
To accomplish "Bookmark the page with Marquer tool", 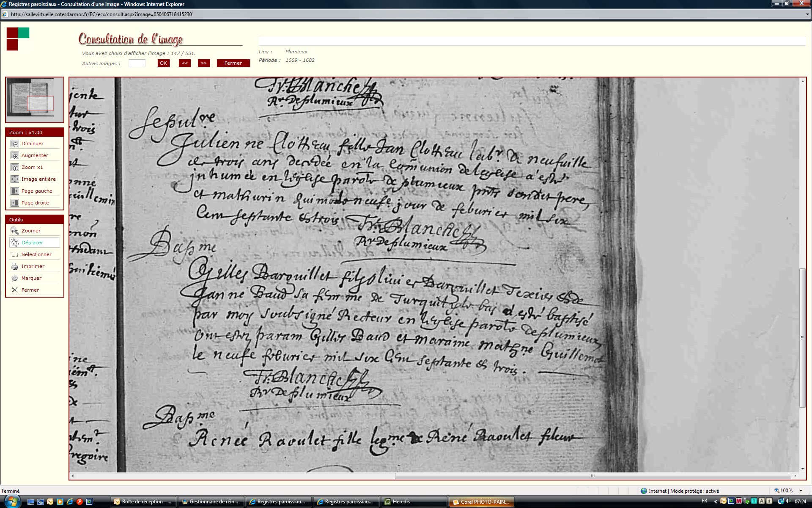I will [x=15, y=279].
